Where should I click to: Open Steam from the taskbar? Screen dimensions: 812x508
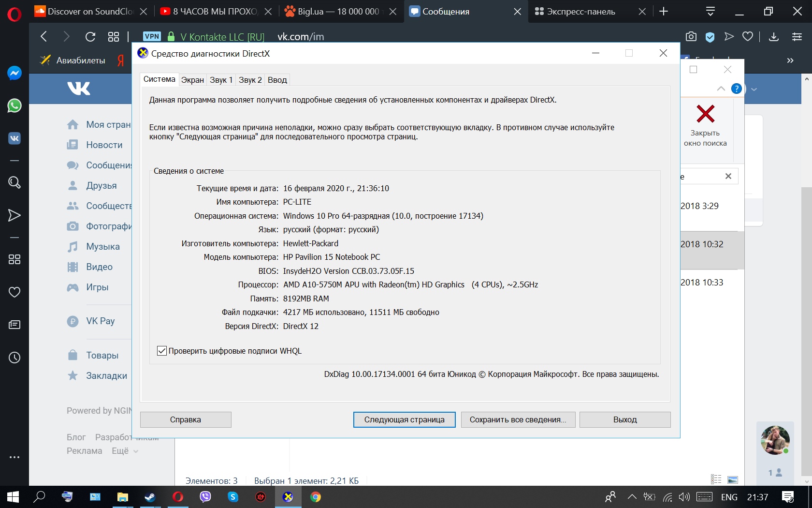(150, 497)
